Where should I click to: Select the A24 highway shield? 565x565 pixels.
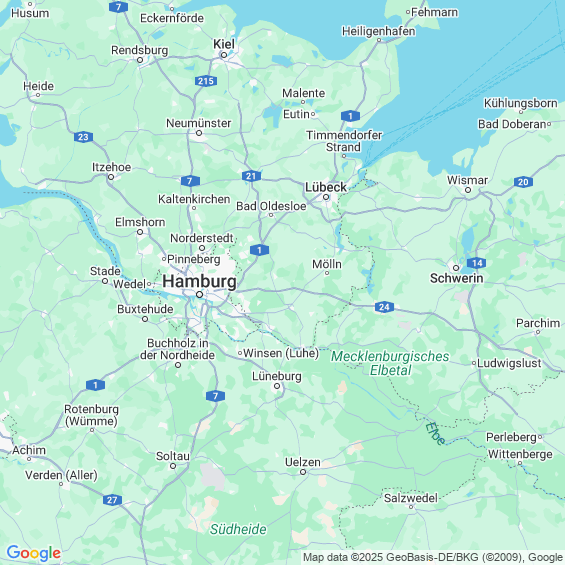[384, 307]
